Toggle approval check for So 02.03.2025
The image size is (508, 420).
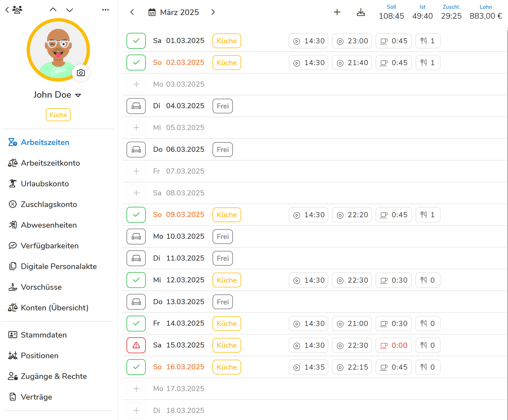pyautogui.click(x=136, y=63)
